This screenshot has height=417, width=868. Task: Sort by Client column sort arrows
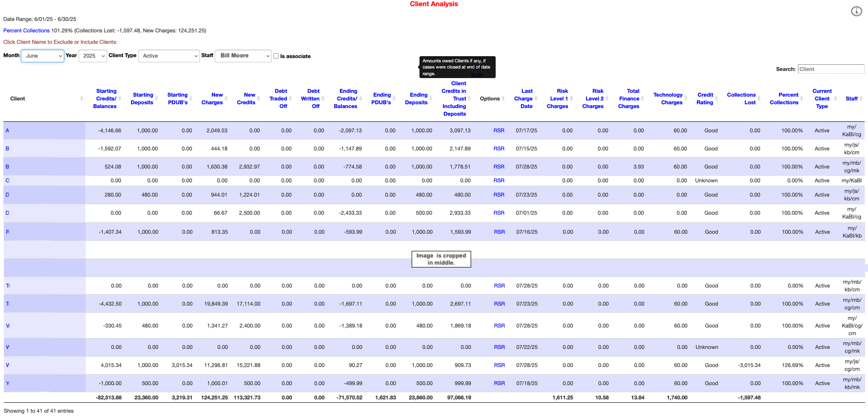(81, 99)
